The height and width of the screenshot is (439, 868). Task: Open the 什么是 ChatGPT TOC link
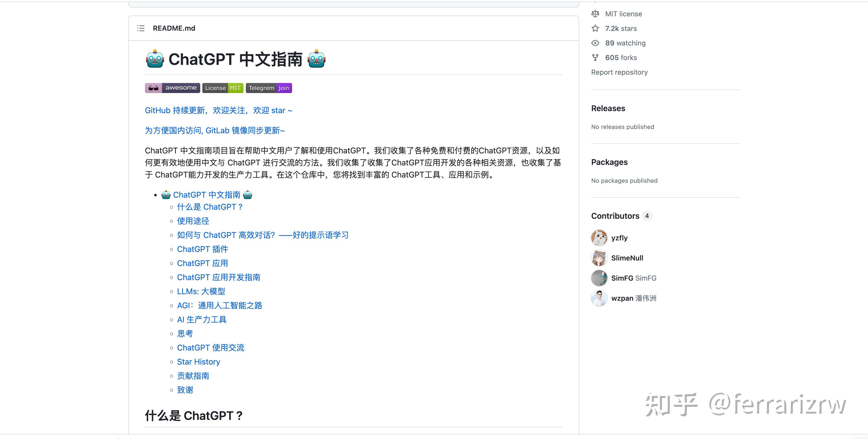210,207
